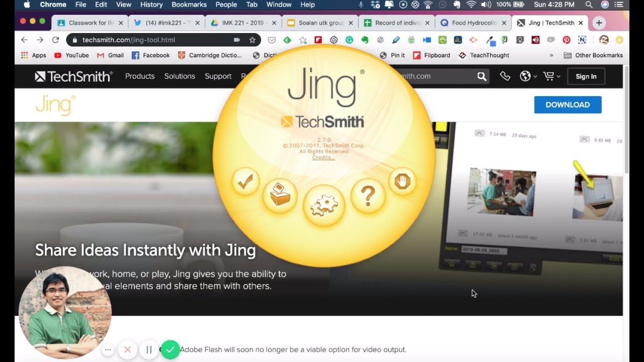
Task: Bookmark this page with star icon
Action: click(x=252, y=40)
